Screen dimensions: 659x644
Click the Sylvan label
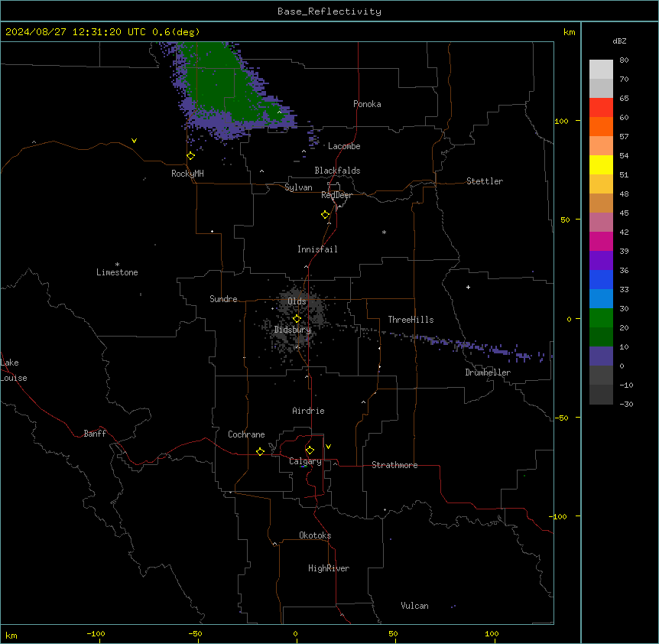(298, 187)
